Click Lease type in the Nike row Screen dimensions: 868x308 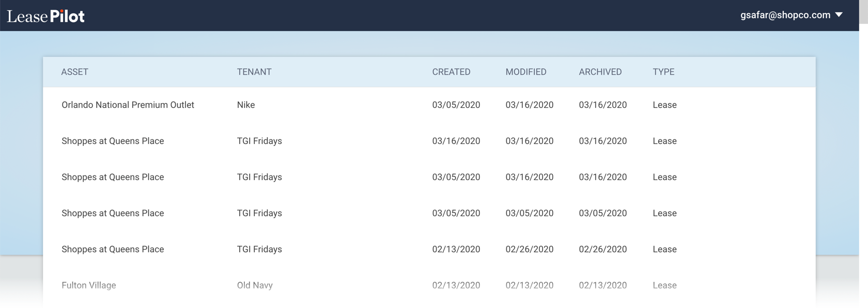(x=664, y=105)
